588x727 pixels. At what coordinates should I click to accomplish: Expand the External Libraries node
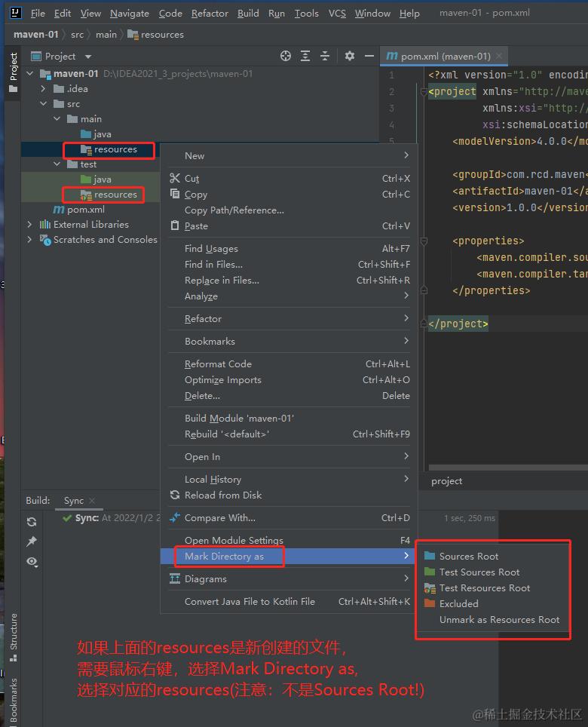click(29, 225)
